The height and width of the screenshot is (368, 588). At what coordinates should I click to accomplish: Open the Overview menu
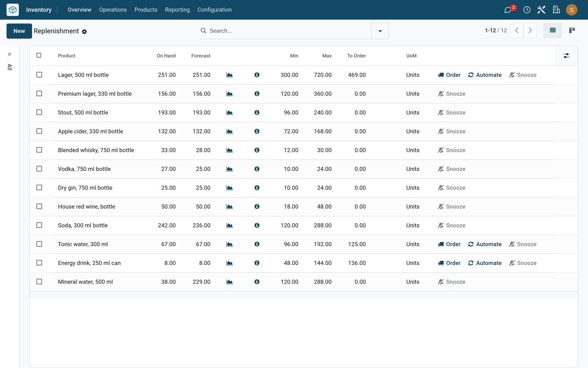(x=79, y=10)
